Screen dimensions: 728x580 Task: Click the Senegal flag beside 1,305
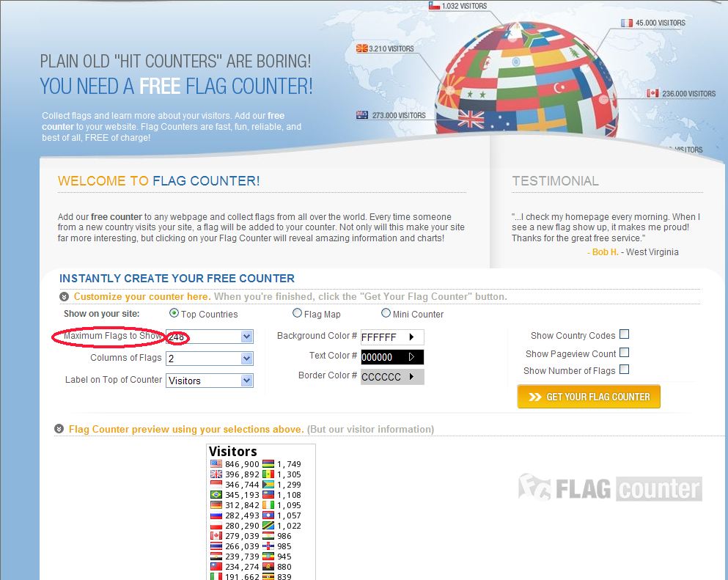coord(268,474)
